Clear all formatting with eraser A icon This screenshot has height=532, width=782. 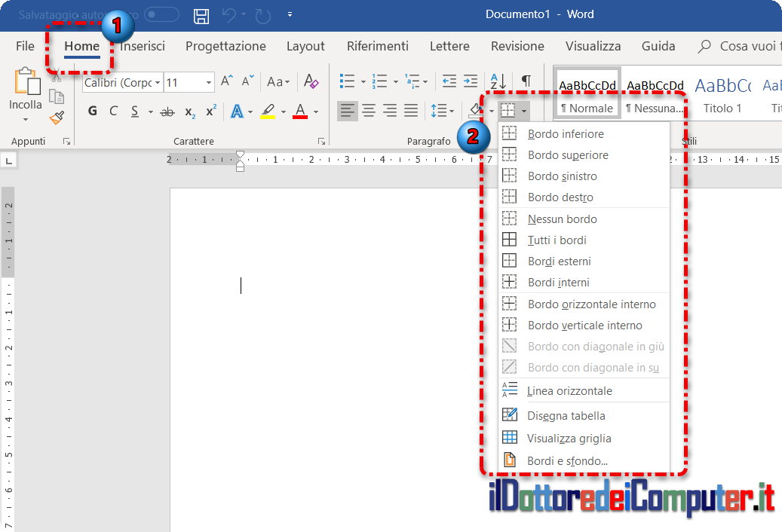[311, 81]
